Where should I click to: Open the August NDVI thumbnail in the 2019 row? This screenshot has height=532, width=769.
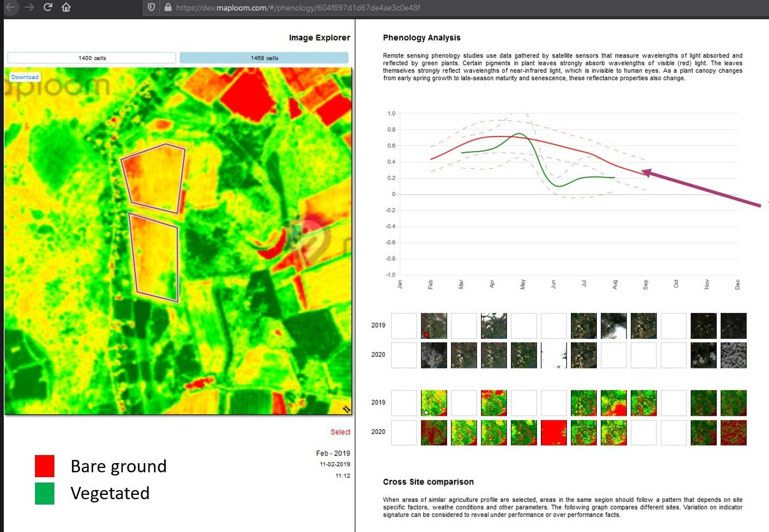(614, 402)
